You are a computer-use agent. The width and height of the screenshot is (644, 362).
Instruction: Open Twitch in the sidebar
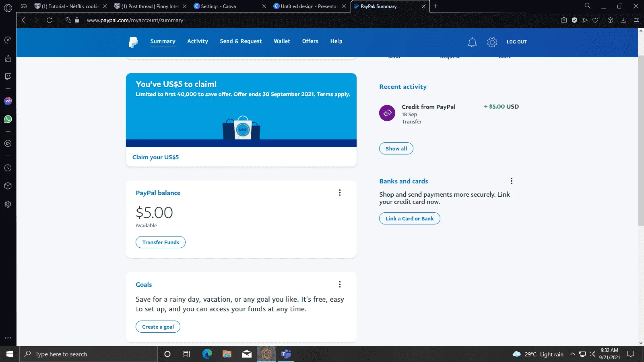coord(8,76)
